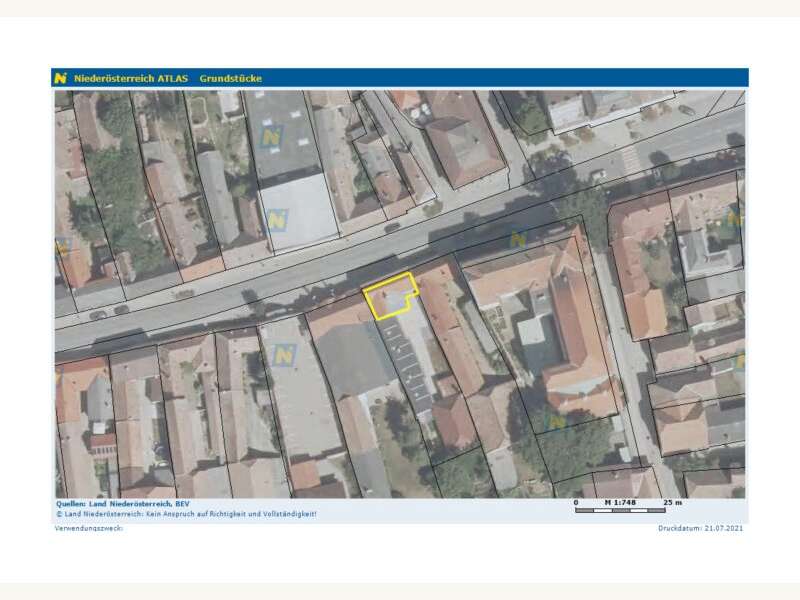Click the Druckdatum 21.07.2021 text

[x=700, y=528]
